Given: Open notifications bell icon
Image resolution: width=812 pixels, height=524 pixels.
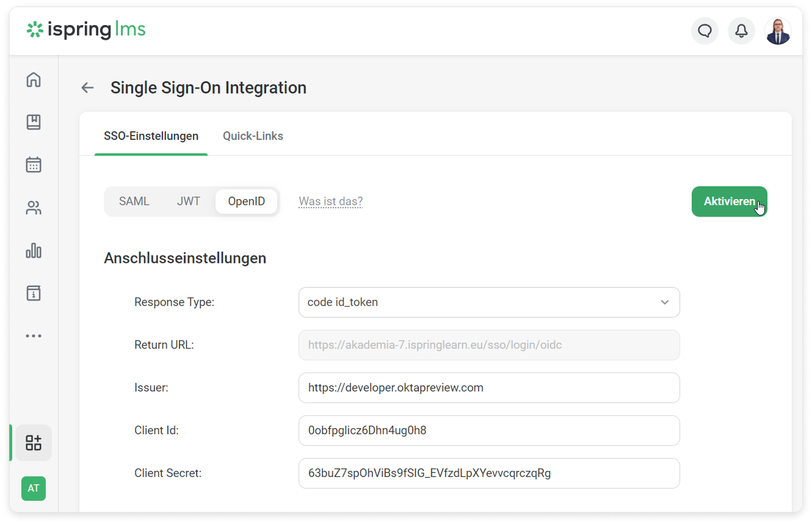Looking at the screenshot, I should coord(741,31).
